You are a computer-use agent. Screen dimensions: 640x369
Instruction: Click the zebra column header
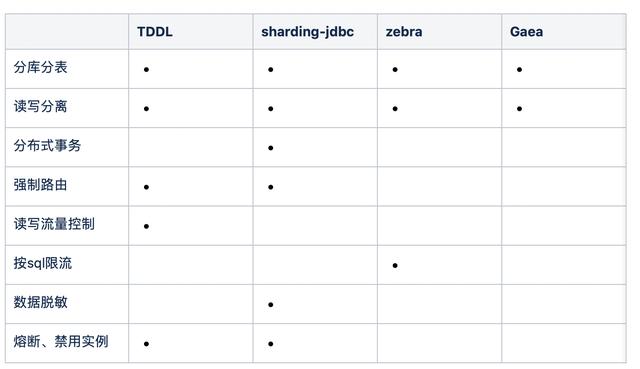point(404,32)
